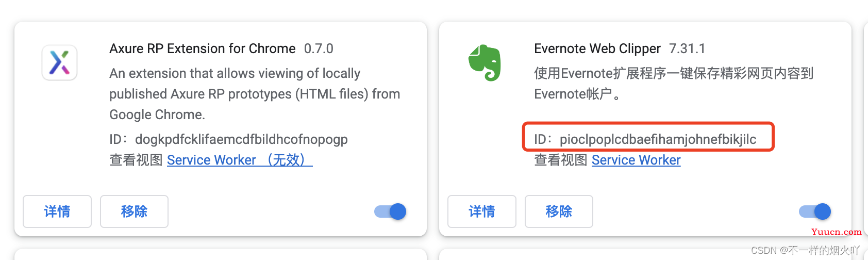The width and height of the screenshot is (868, 260).
Task: Select the Evernote Web Clipper title
Action: tap(597, 48)
